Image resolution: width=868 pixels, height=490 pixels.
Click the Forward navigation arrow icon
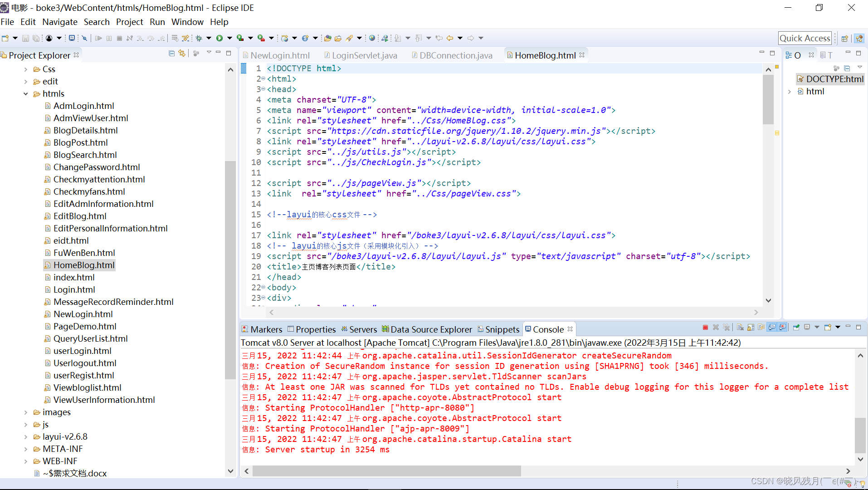tap(471, 38)
